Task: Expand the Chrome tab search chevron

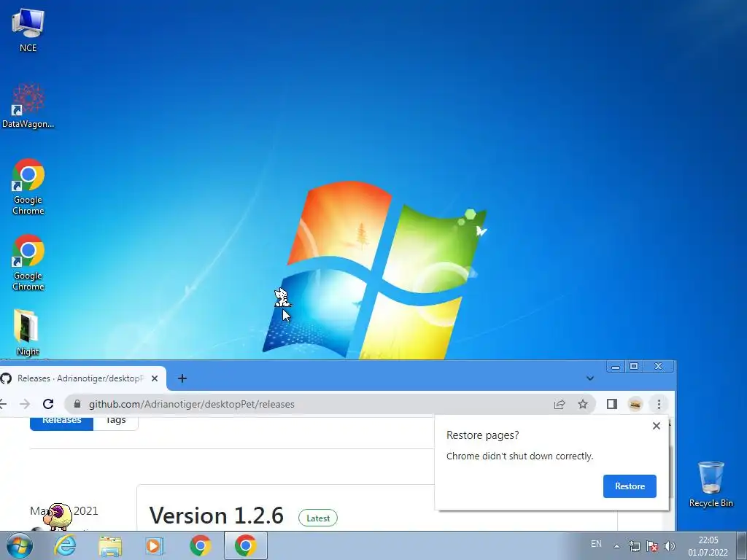Action: 589,378
